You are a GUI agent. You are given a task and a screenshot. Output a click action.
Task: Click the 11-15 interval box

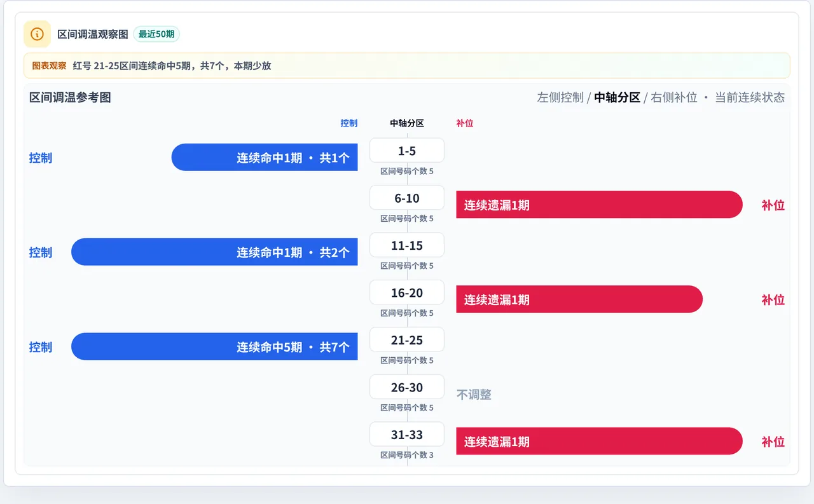407,245
